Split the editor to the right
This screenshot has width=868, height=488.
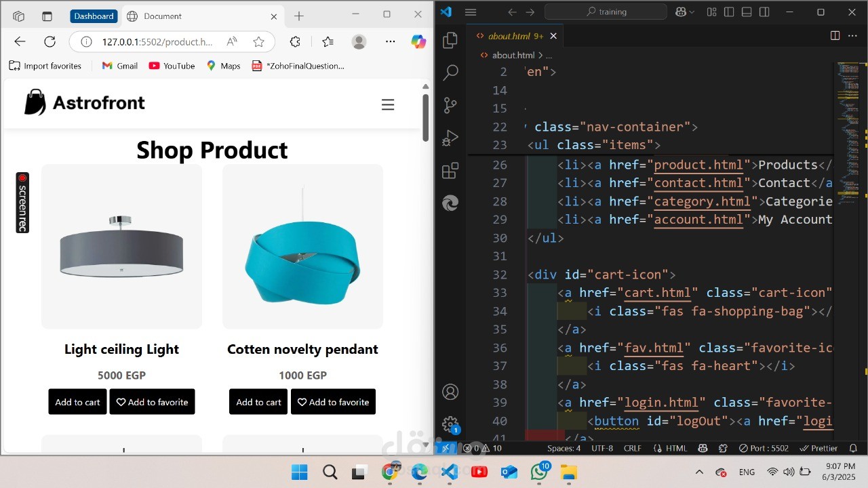click(x=835, y=36)
